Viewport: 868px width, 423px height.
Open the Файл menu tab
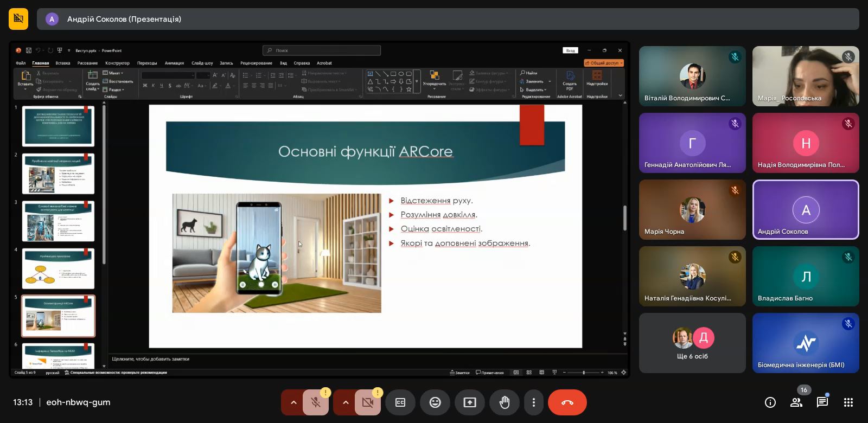(21, 63)
